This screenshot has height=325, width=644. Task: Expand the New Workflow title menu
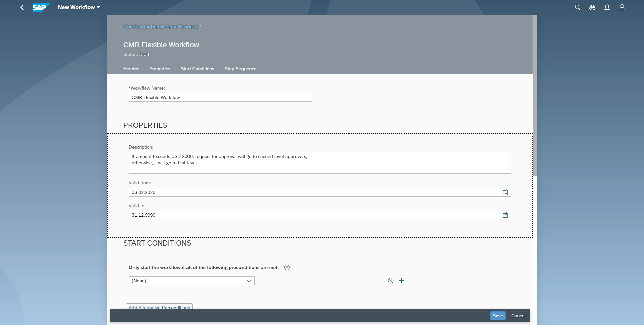tap(79, 7)
